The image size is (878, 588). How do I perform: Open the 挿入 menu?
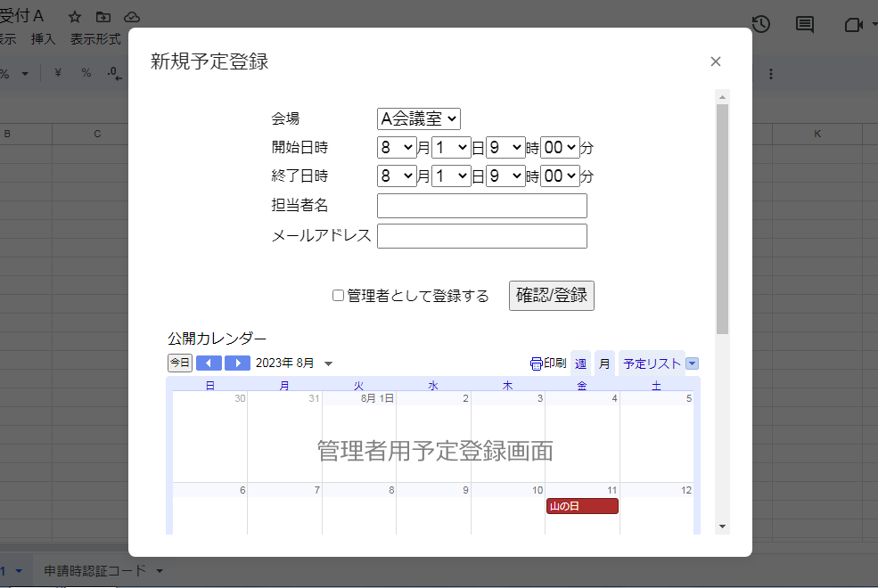click(43, 39)
